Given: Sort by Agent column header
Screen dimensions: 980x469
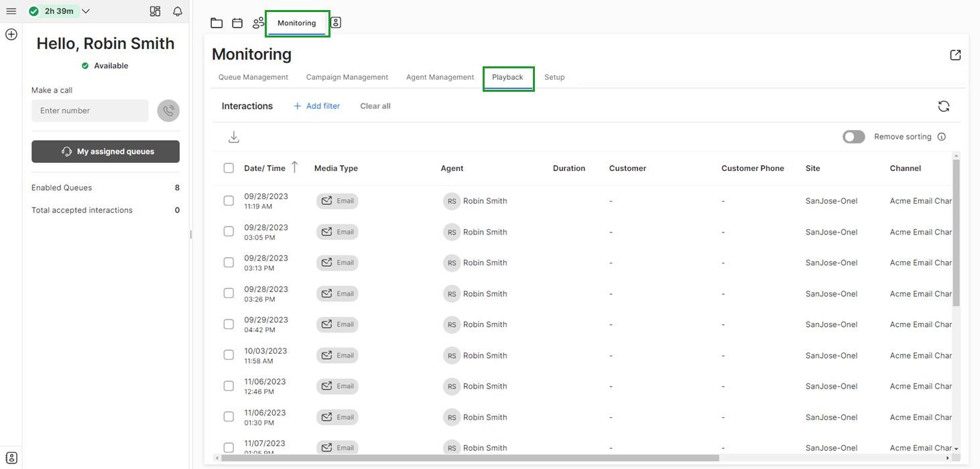Looking at the screenshot, I should click(x=452, y=168).
